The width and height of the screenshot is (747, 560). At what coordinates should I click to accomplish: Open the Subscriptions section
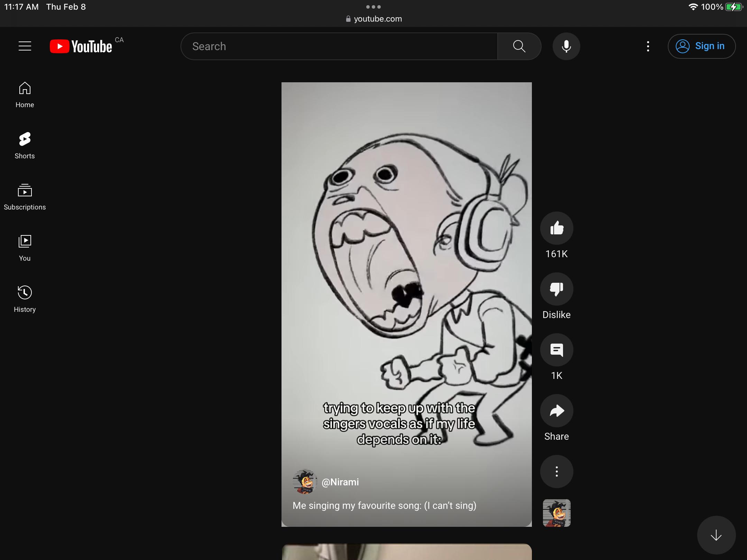25,197
